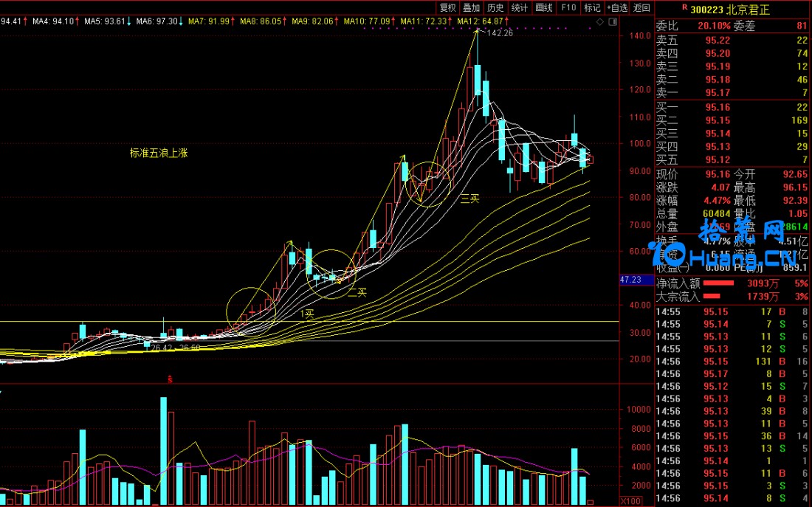Viewport: 812px width, 507px height.
Task: Select the 买四 bid row with volume 29
Action: click(x=732, y=147)
